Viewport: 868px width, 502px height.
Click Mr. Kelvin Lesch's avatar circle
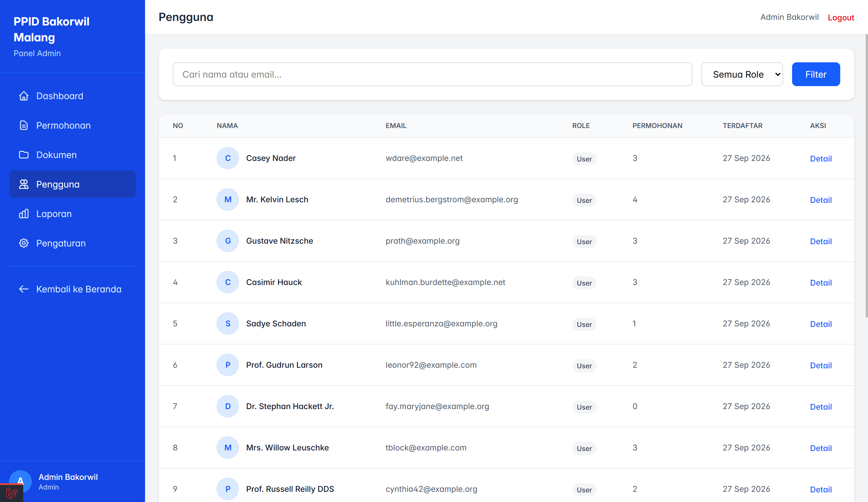click(228, 199)
